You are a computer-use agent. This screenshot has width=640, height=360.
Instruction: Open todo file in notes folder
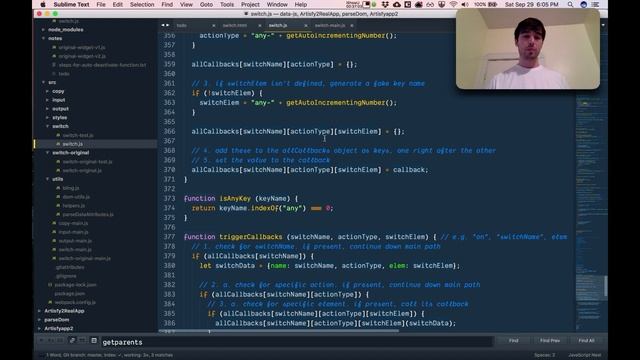pyautogui.click(x=64, y=74)
